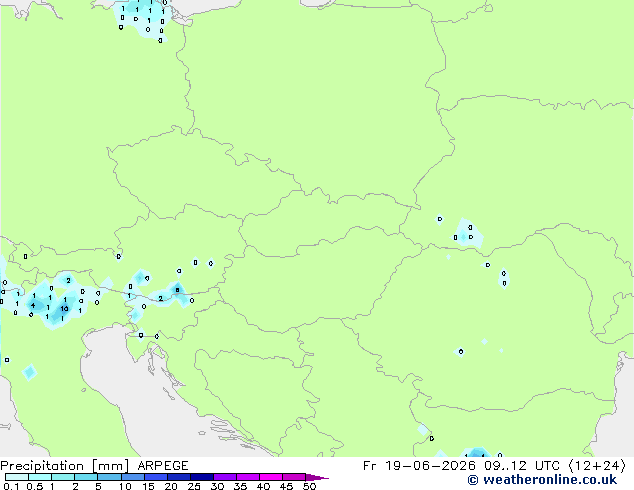Pick the 35–40 mm violet legend swatch
This screenshot has height=490, width=634.
247,477
